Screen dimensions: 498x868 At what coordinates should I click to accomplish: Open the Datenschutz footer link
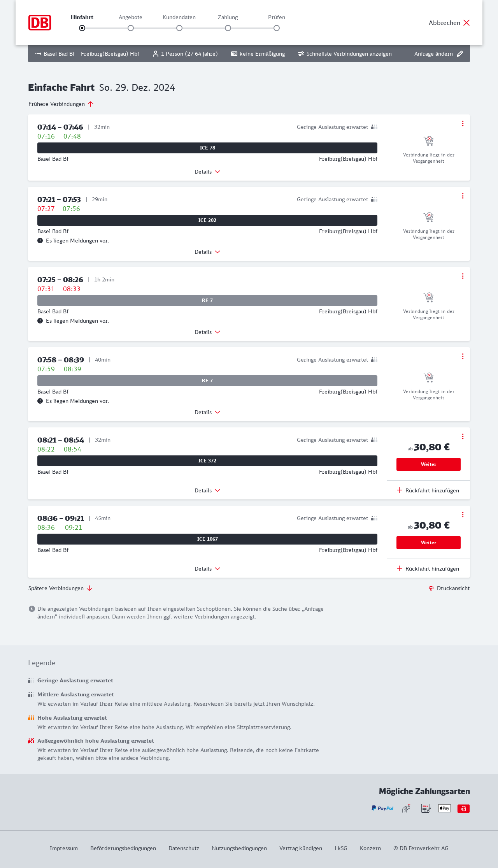pyautogui.click(x=184, y=848)
